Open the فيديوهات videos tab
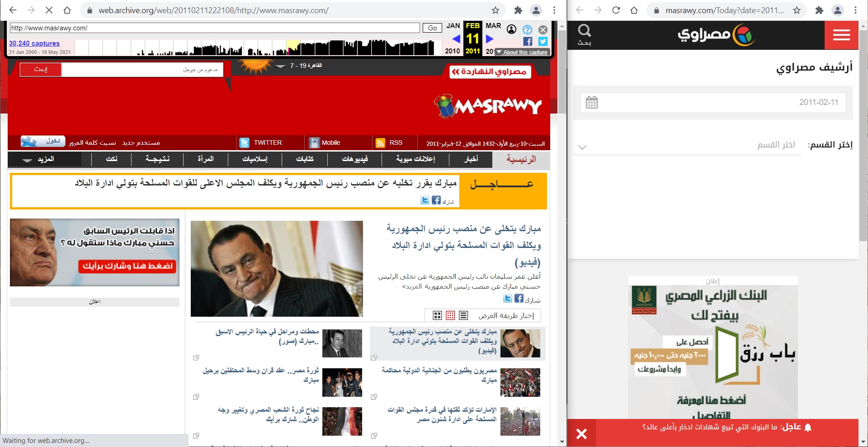Viewport: 868px width, 447px height. coord(355,159)
